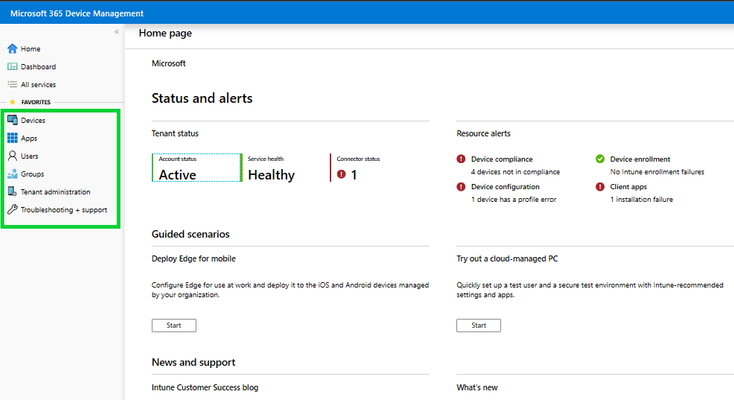Click the Home house icon in sidebar
This screenshot has width=734, height=400.
coord(12,48)
